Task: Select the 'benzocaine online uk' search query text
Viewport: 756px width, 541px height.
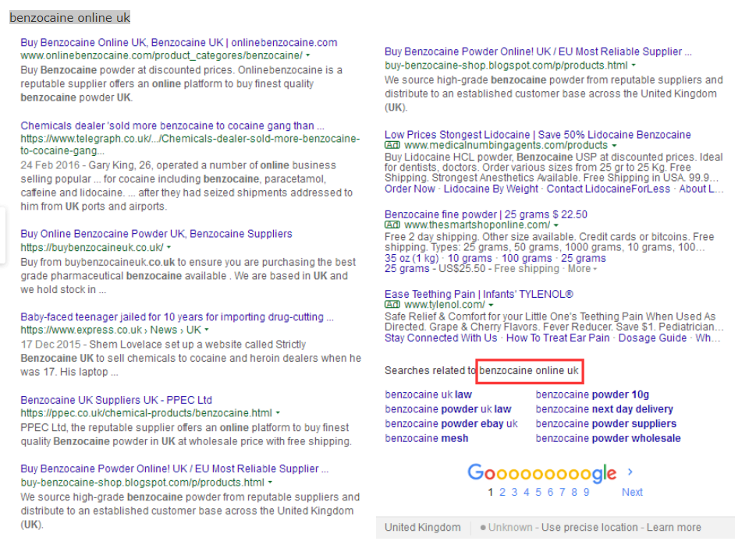Action: click(70, 18)
